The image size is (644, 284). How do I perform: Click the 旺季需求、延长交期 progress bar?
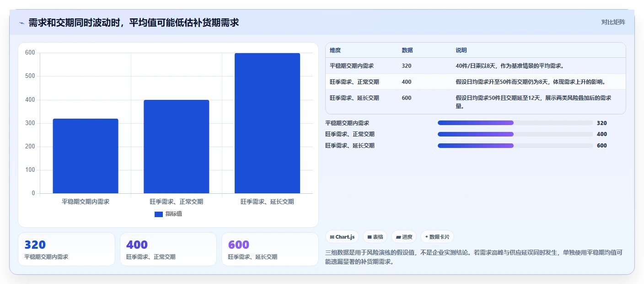click(x=515, y=146)
